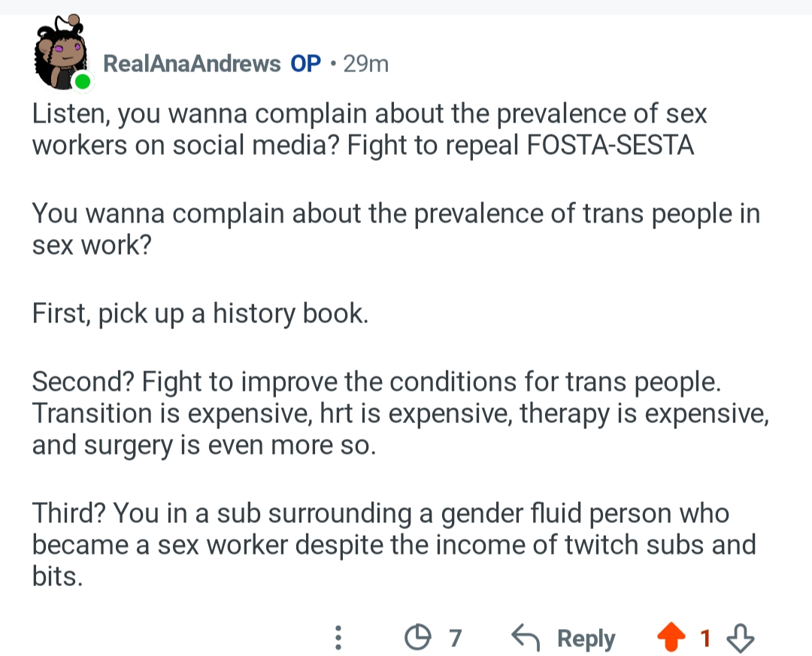Open the three-dot comment options menu
812x656 pixels.
(338, 639)
